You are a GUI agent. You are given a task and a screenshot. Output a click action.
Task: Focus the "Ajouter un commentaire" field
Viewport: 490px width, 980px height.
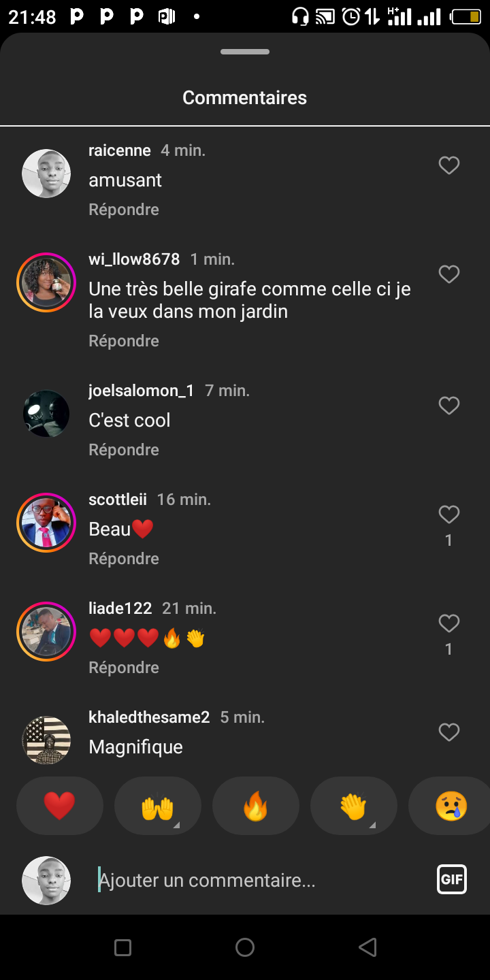coord(259,881)
